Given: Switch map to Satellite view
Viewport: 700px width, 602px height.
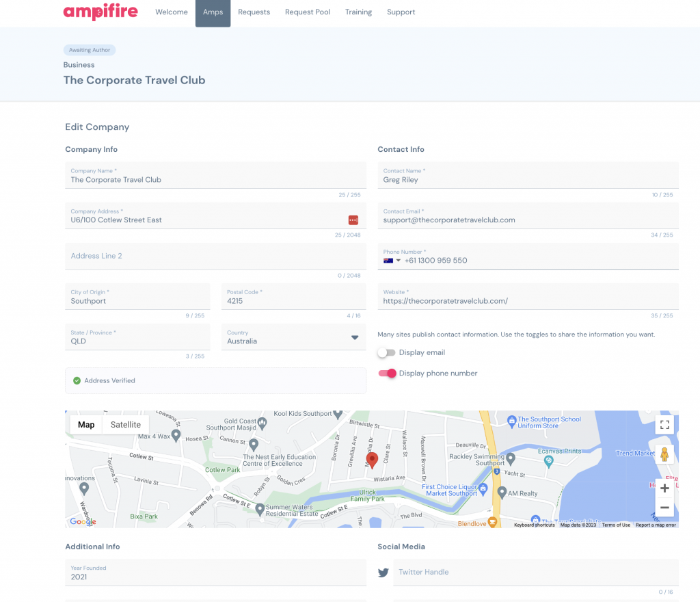Looking at the screenshot, I should coord(126,425).
